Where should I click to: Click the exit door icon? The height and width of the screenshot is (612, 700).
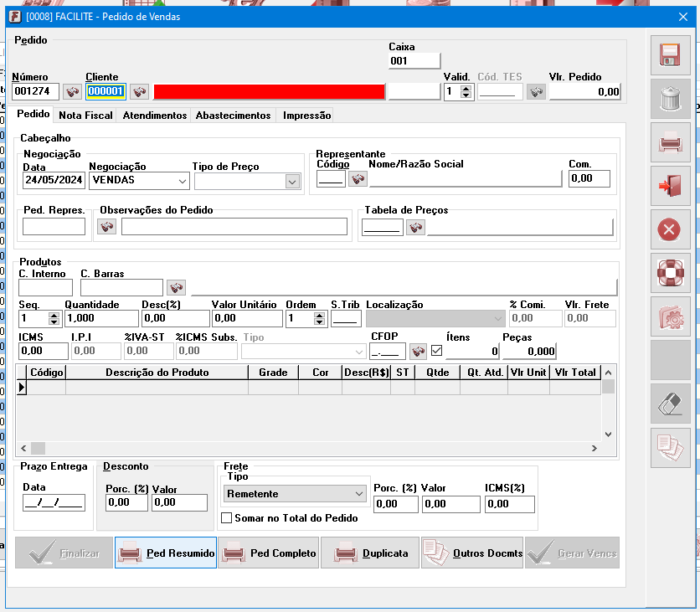pyautogui.click(x=670, y=186)
